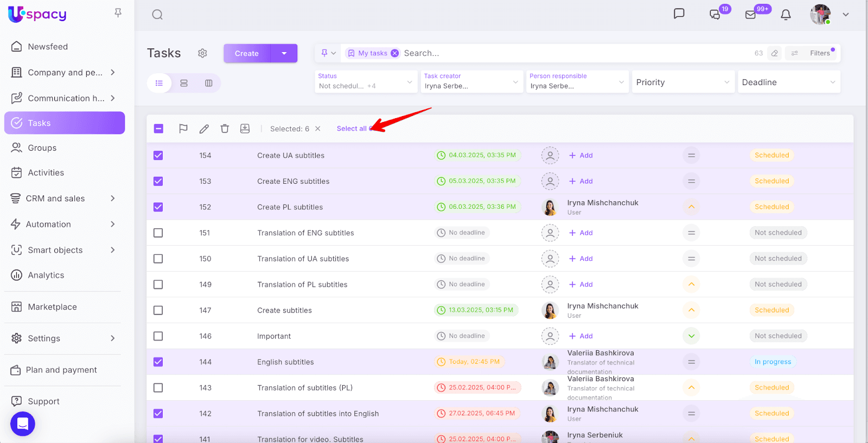Open Analytics in the left sidebar

(46, 275)
